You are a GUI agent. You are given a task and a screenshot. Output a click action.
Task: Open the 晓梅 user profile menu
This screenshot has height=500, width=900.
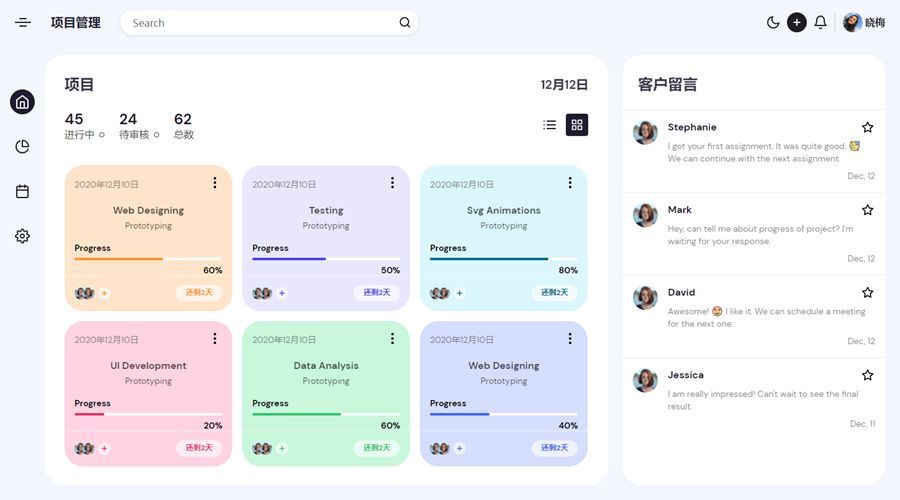[863, 22]
